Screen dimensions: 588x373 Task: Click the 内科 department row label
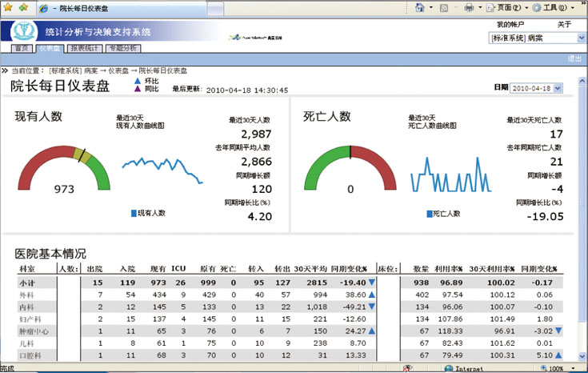point(26,307)
